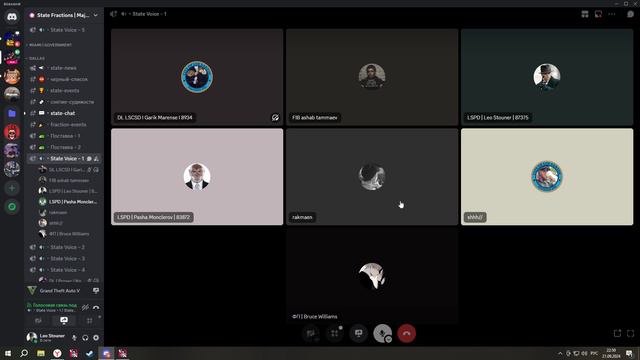This screenshot has height=360, width=640.
Task: Join the State Voice - 3 channel
Action: click(64, 258)
